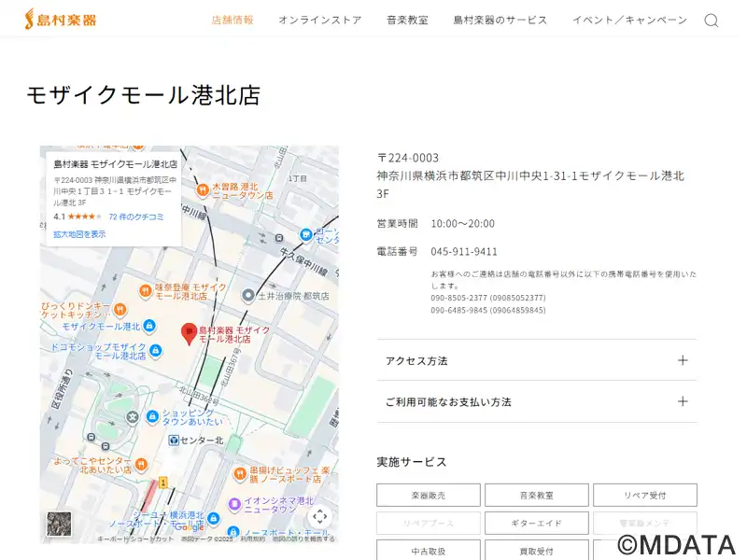This screenshot has width=747, height=560.
Task: Open the 店舗情報 menu item
Action: point(233,20)
